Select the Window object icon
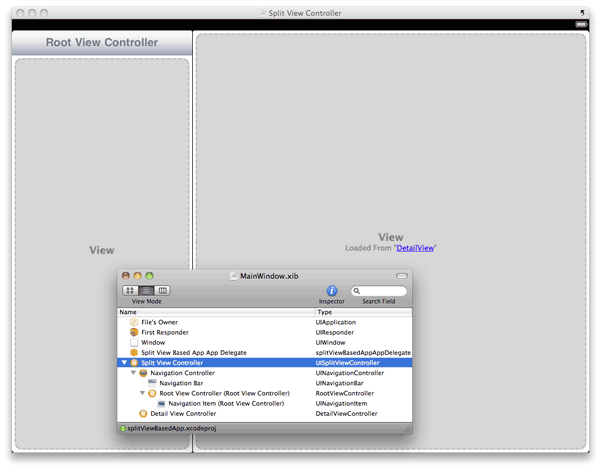600x466 pixels. [x=134, y=342]
